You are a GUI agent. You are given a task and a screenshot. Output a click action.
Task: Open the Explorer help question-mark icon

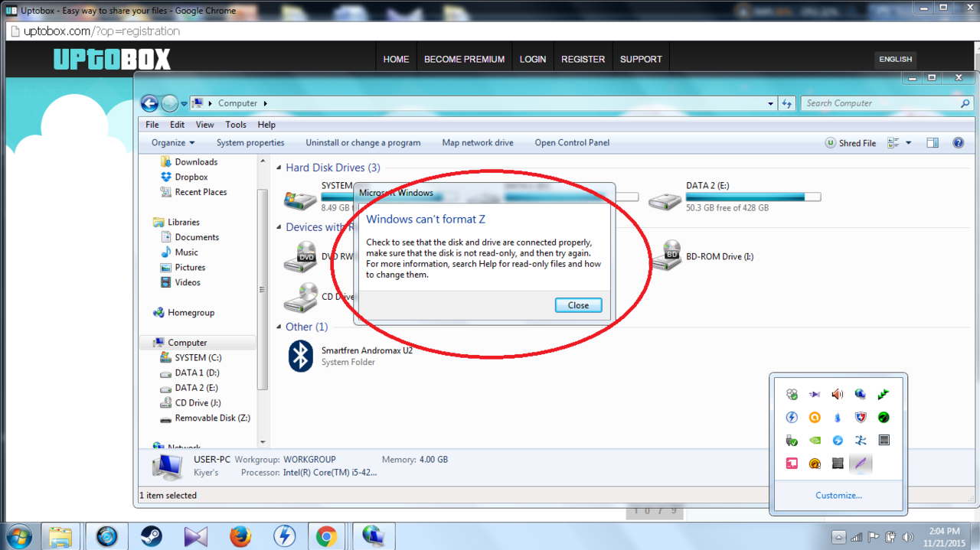tap(958, 143)
